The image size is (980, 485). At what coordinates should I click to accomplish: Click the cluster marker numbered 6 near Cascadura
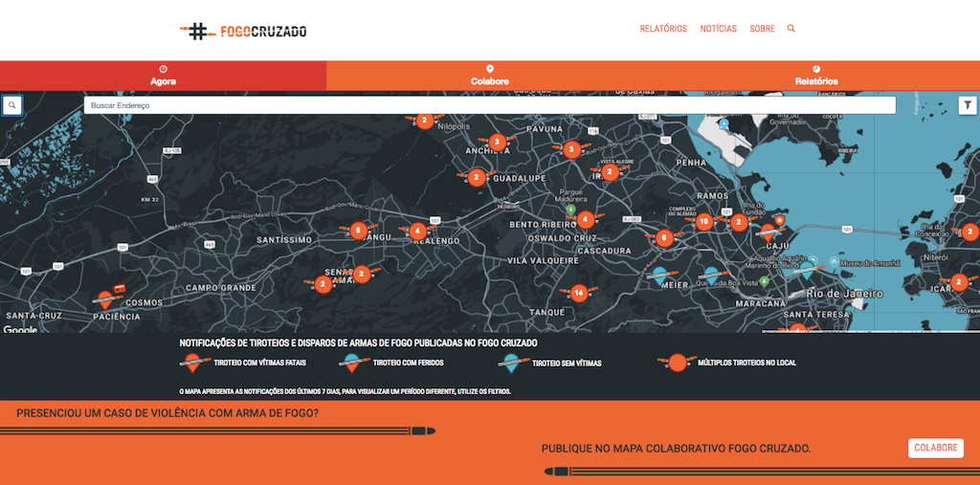(663, 237)
